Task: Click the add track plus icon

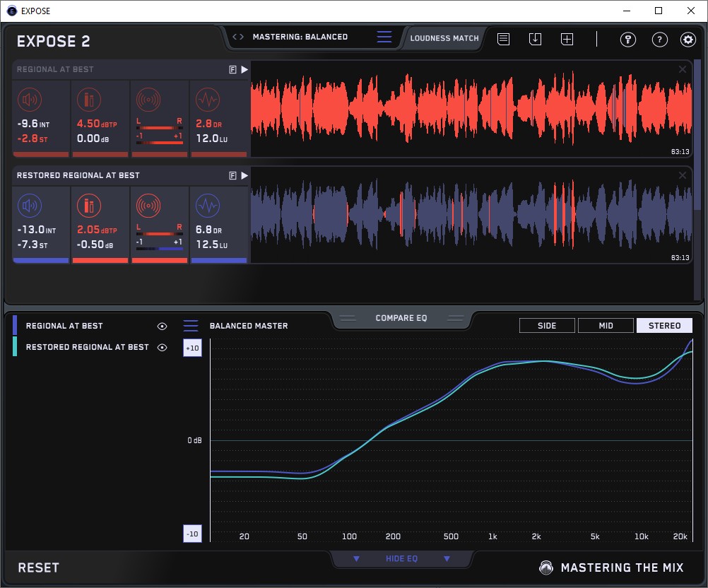Action: [567, 40]
